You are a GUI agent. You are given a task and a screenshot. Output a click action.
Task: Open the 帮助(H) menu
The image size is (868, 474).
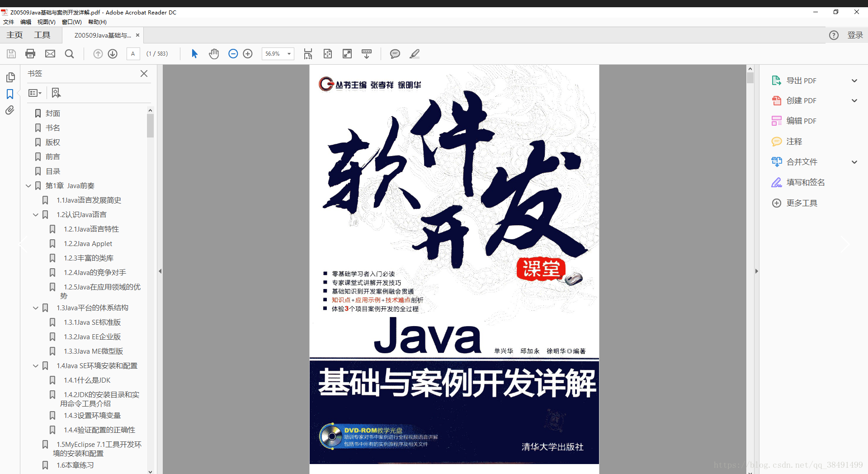(x=97, y=22)
